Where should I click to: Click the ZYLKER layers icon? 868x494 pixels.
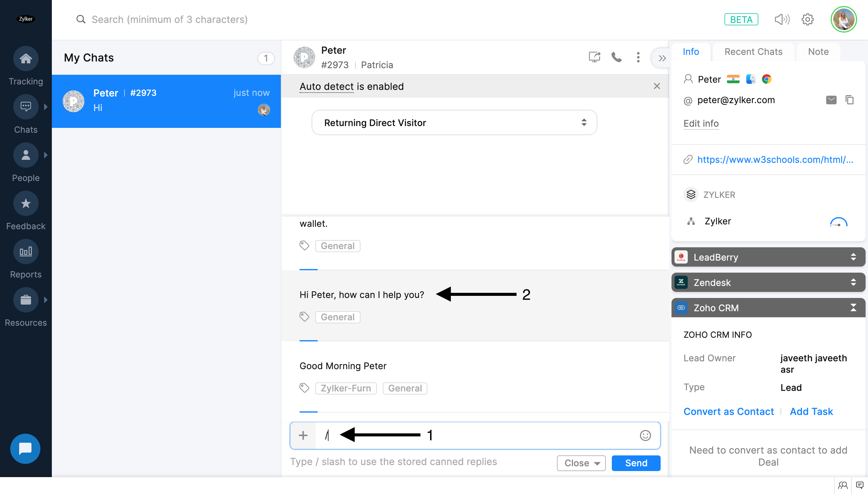691,195
